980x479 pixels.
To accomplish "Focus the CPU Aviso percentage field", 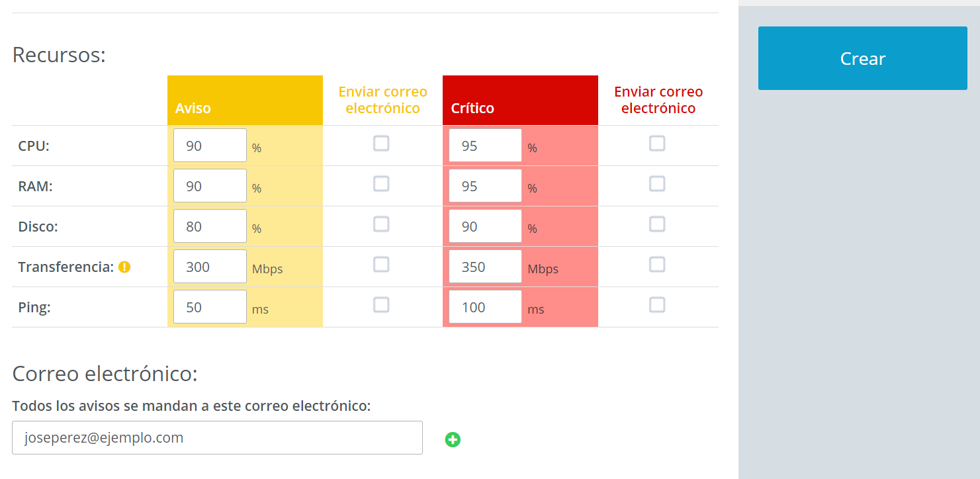I will point(210,146).
